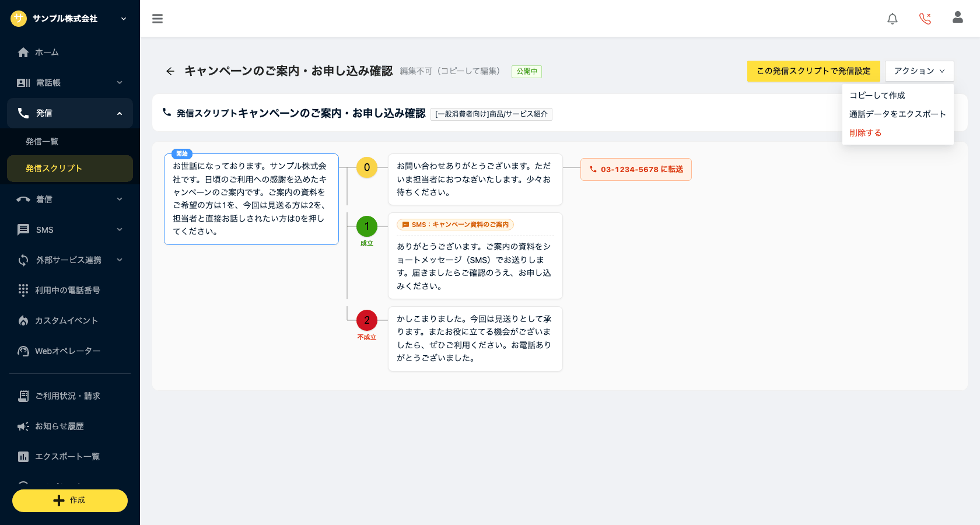Expand the 外部サービス連携 chevron
This screenshot has width=980, height=525.
click(x=120, y=260)
